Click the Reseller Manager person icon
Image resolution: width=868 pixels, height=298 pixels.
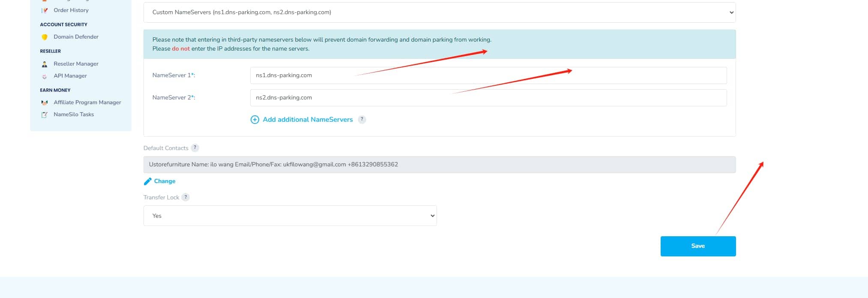pyautogui.click(x=45, y=64)
